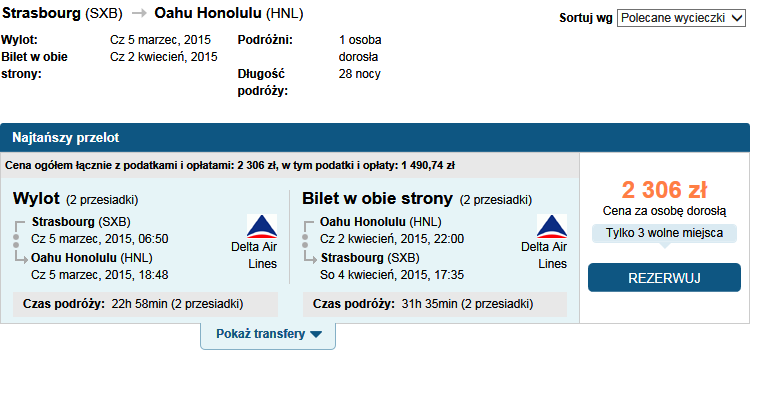780x420 pixels.
Task: Click total price with taxes summary line
Action: click(230, 165)
